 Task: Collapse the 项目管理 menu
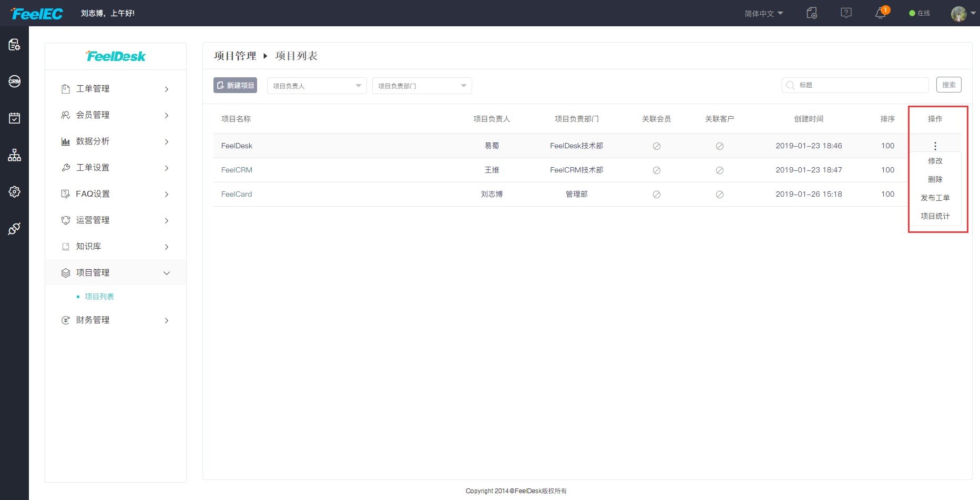click(x=116, y=273)
